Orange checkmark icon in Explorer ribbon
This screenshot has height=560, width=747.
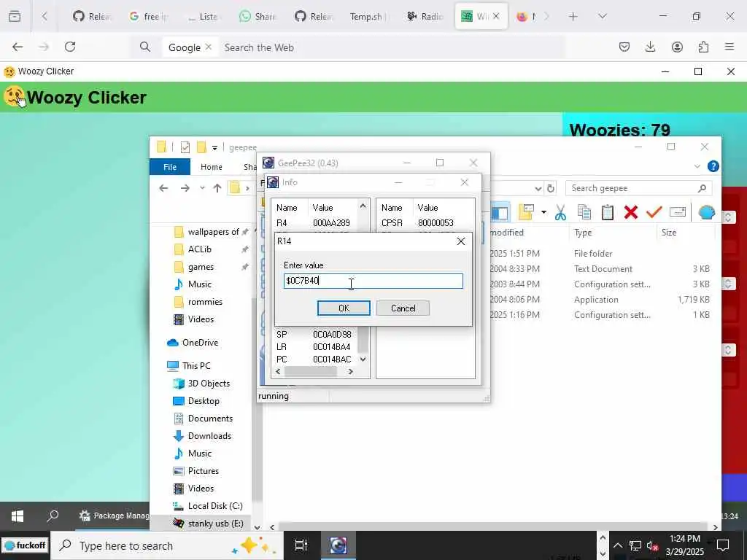click(x=654, y=212)
